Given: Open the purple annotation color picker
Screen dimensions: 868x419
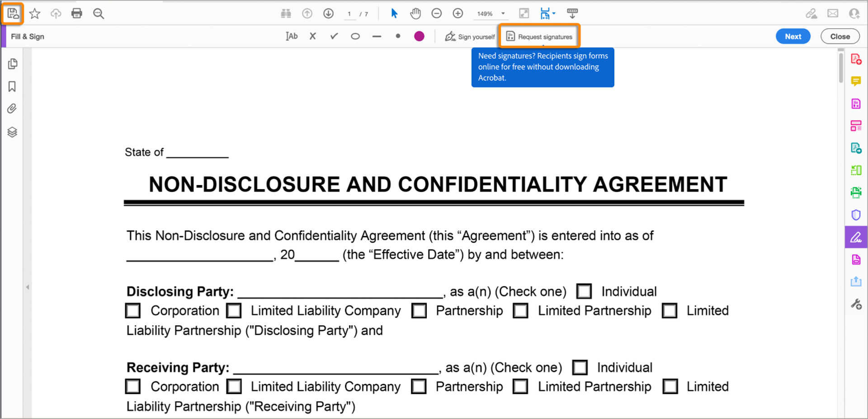Looking at the screenshot, I should [419, 36].
